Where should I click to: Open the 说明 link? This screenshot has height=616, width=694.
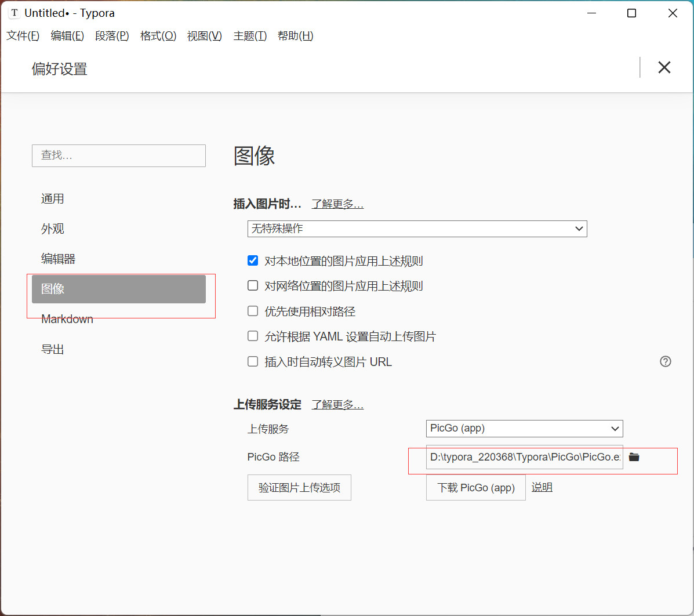542,488
